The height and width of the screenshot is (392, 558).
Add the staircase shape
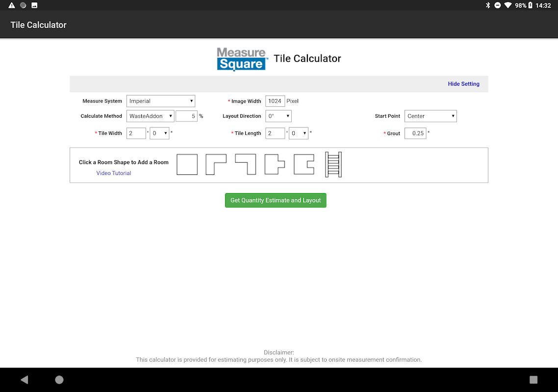click(333, 164)
